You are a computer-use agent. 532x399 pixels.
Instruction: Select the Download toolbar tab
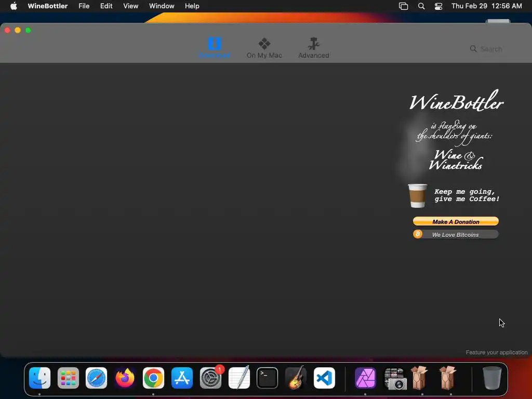pos(215,47)
